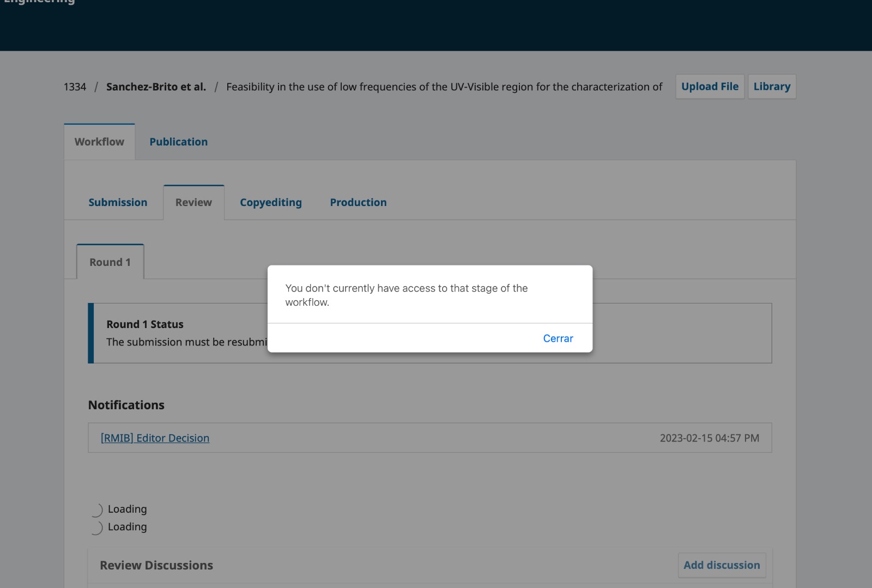Viewport: 872px width, 588px height.
Task: Select the Review stage tab
Action: [193, 202]
